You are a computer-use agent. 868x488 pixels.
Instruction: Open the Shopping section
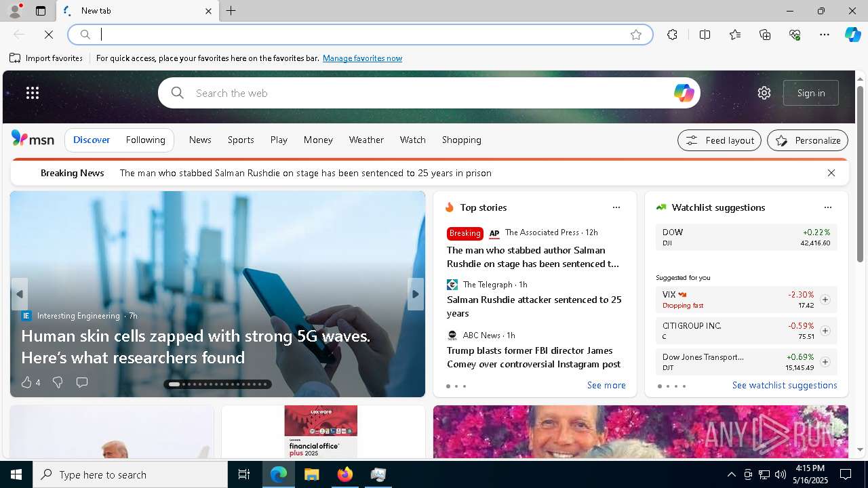point(462,140)
